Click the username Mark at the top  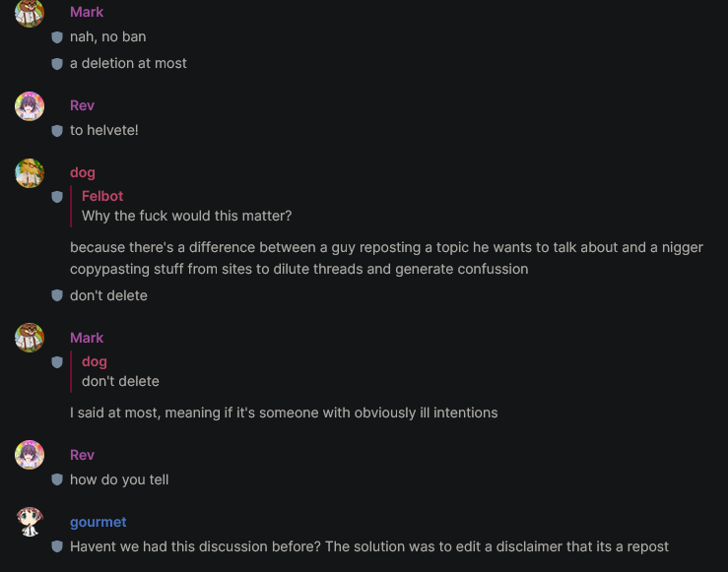coord(87,12)
